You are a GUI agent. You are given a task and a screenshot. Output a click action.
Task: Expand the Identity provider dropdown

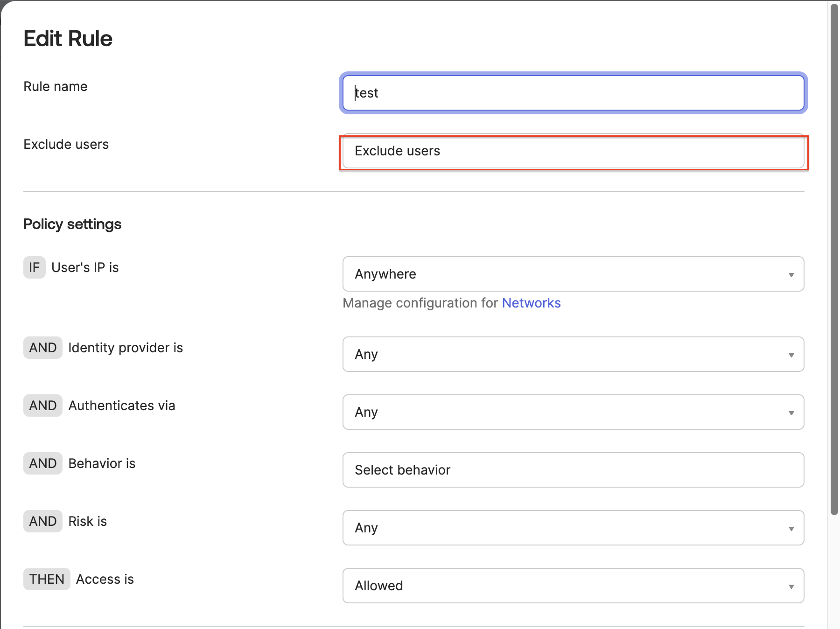573,354
